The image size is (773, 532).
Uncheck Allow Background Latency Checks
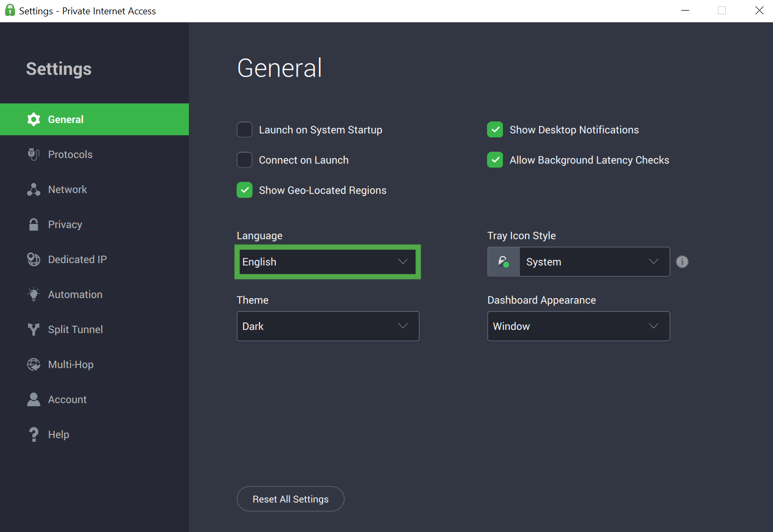coord(495,160)
